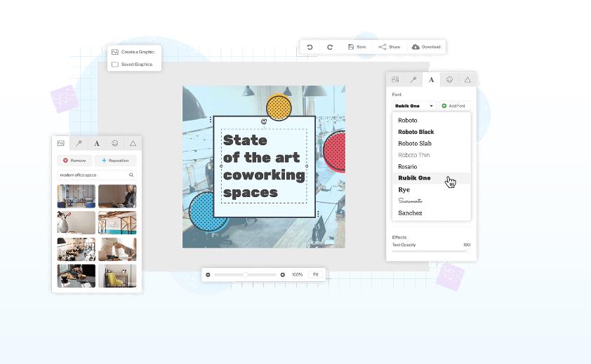This screenshot has width=591, height=364.
Task: Click the redo arrow in top toolbar
Action: click(x=330, y=47)
